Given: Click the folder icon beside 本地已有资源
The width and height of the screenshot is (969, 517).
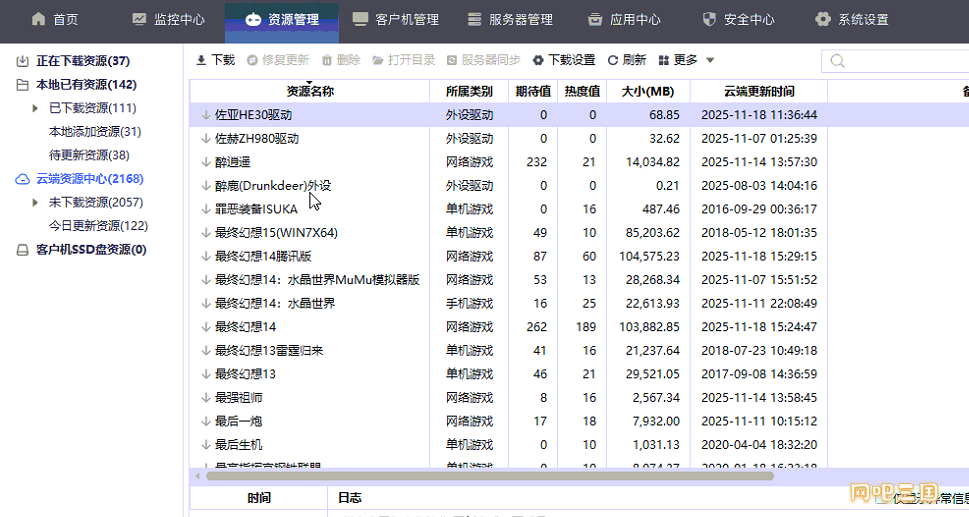Looking at the screenshot, I should 22,85.
